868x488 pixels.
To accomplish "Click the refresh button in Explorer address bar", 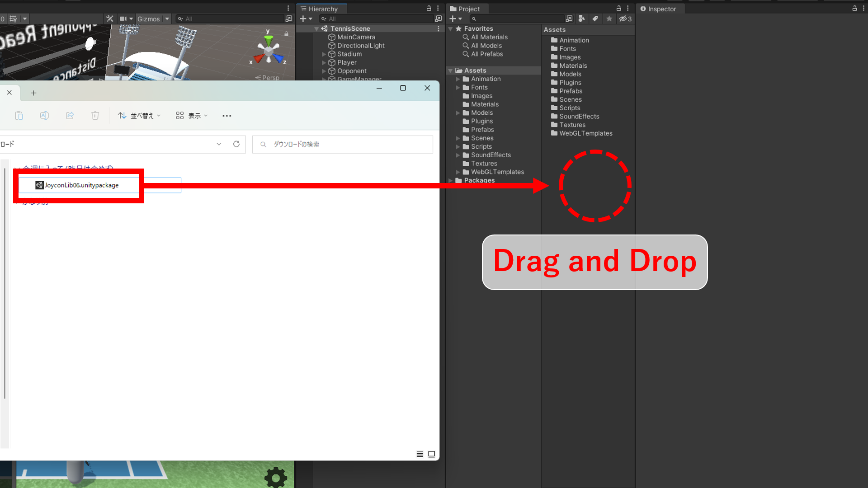I will pos(236,144).
